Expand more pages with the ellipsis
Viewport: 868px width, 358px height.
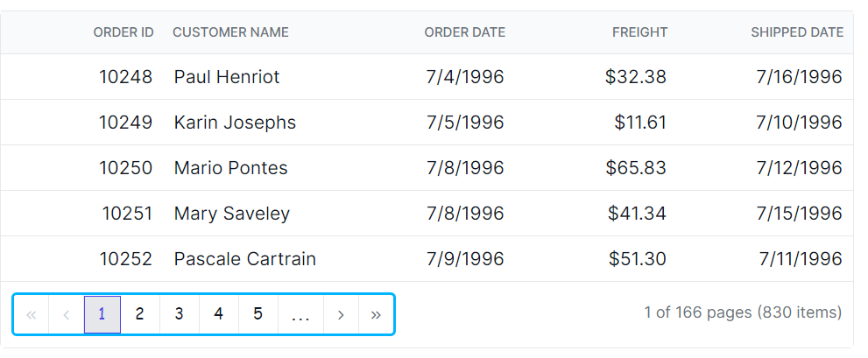pos(300,314)
